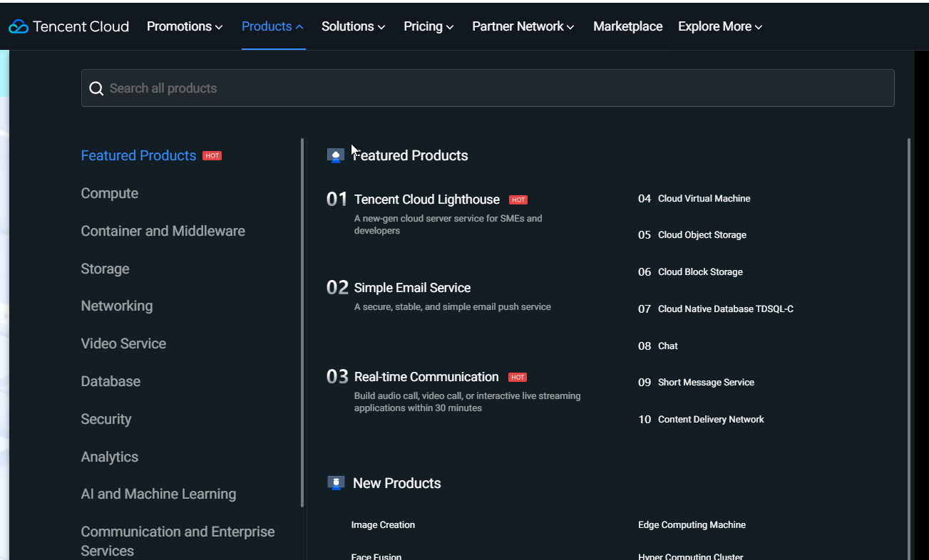Open Tencent Cloud Lighthouse product

tap(427, 199)
